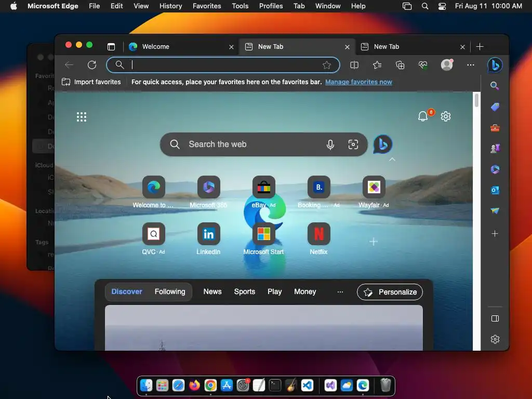Refresh the page
This screenshot has width=532, height=399.
point(92,65)
